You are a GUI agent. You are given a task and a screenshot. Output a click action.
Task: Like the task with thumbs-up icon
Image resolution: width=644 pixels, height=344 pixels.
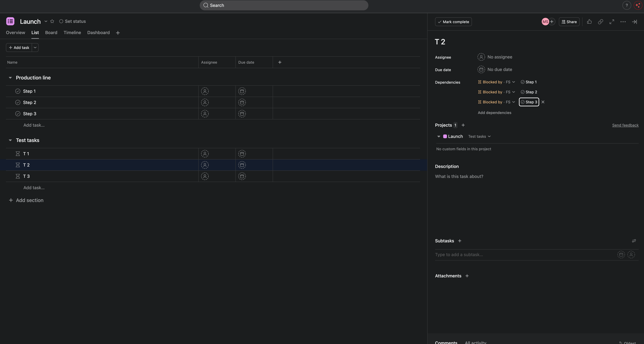pos(589,22)
